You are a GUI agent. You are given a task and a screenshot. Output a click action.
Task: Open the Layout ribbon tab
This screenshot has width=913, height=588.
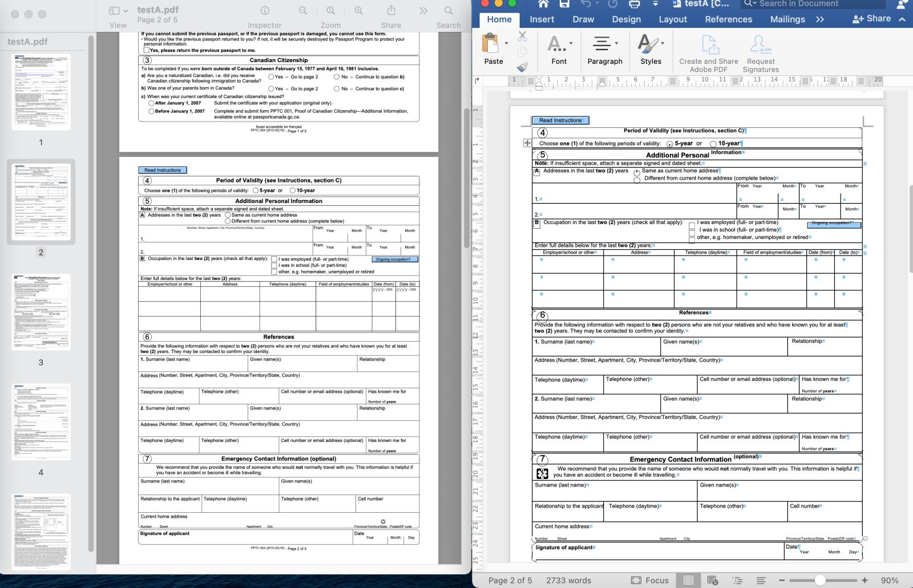pyautogui.click(x=673, y=19)
